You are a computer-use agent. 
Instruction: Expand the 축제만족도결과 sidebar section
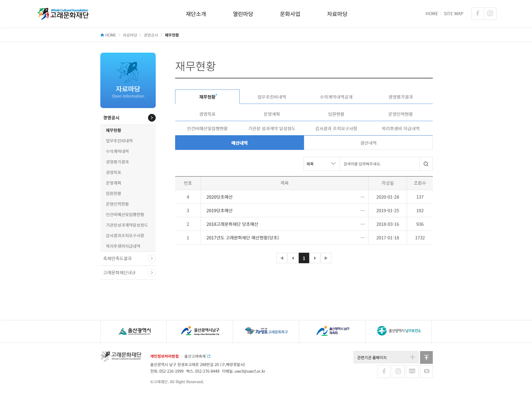152,259
